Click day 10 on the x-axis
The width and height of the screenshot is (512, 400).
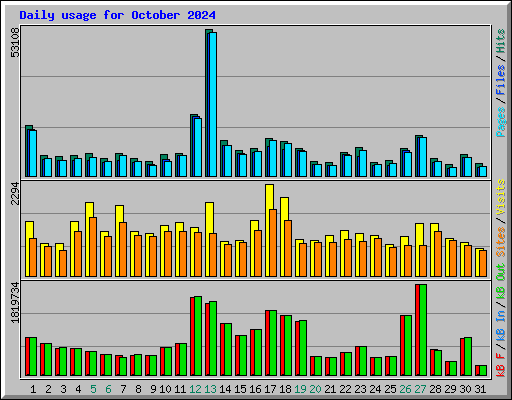(x=165, y=389)
